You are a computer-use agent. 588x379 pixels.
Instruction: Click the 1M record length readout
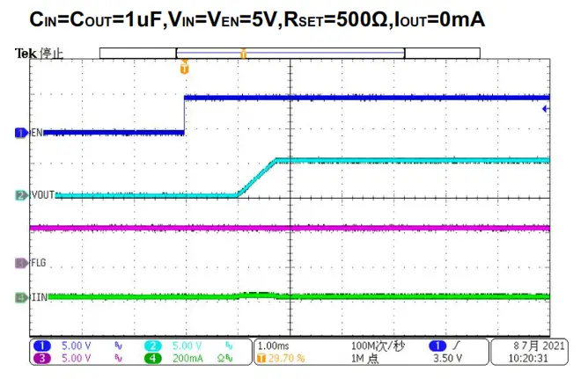(364, 359)
